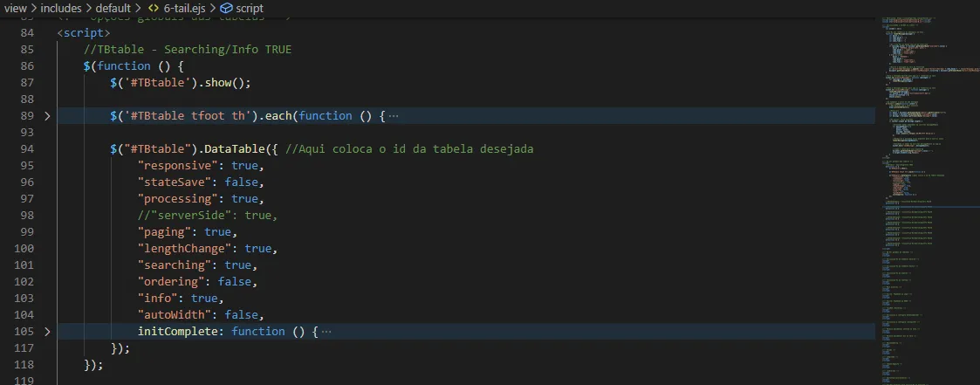
Task: Click the opening script tag on line 84
Action: coord(84,32)
